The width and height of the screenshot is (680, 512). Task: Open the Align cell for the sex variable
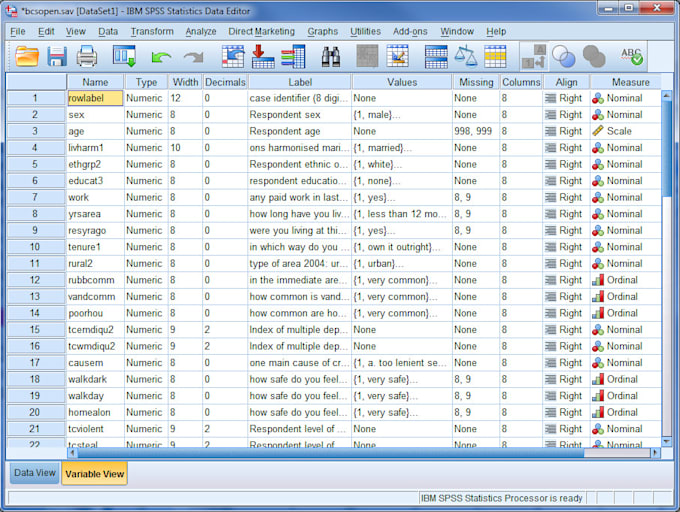[565, 115]
